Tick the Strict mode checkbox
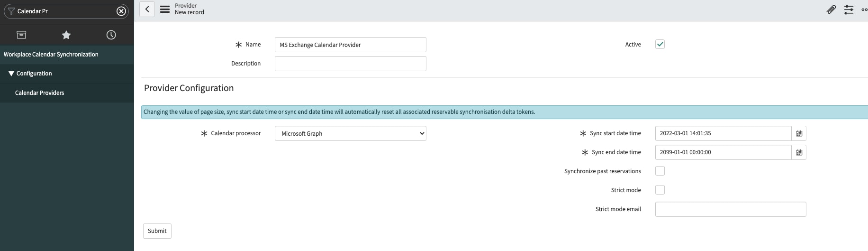 click(660, 190)
